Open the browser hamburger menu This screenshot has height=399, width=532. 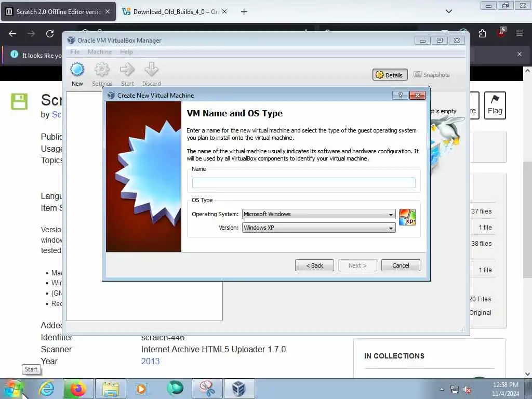click(520, 33)
